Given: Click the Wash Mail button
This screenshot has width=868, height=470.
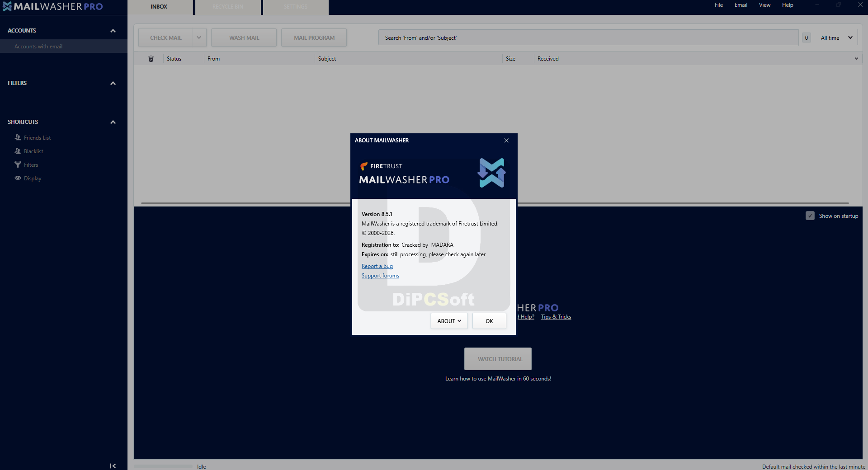Looking at the screenshot, I should pos(244,38).
